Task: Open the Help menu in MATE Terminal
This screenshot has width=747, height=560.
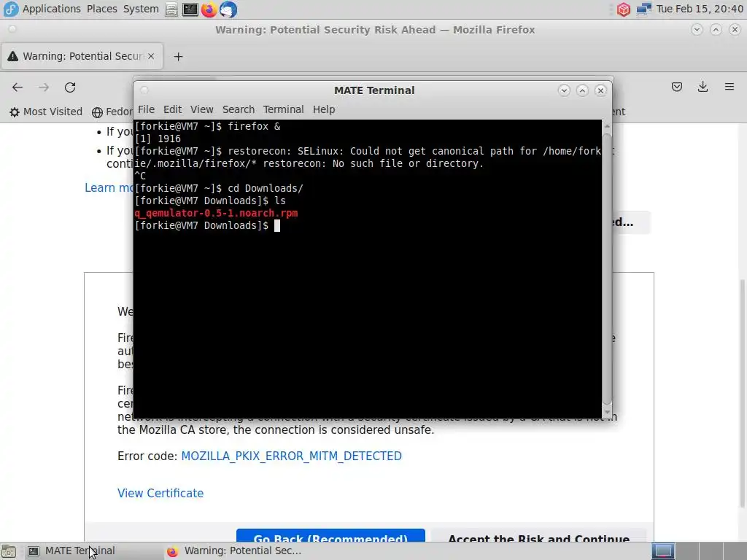Action: [324, 109]
